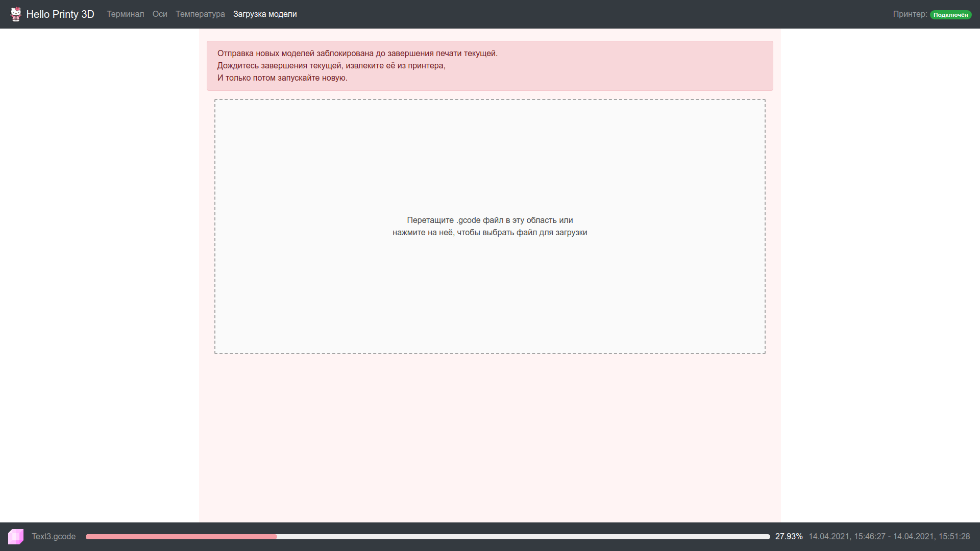
Task: Click the 27.93% progress percentage
Action: coord(789,536)
